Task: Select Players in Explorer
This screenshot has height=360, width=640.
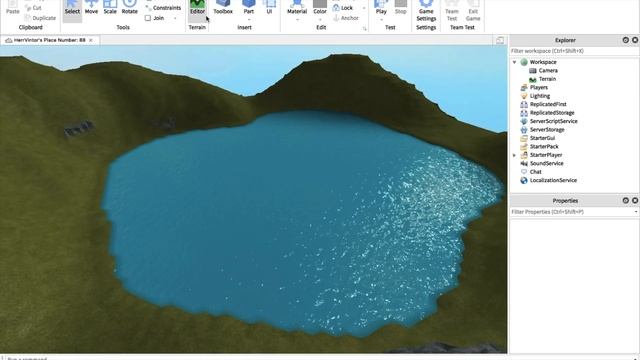Action: click(x=538, y=87)
